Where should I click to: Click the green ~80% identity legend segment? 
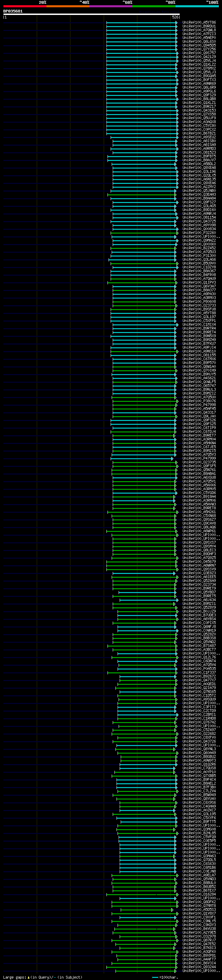(x=154, y=6)
